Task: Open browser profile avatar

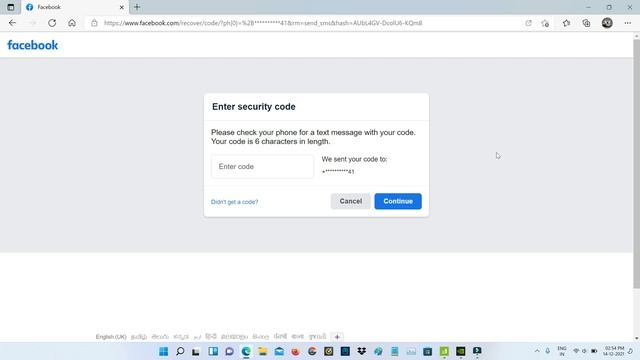Action: tap(607, 23)
